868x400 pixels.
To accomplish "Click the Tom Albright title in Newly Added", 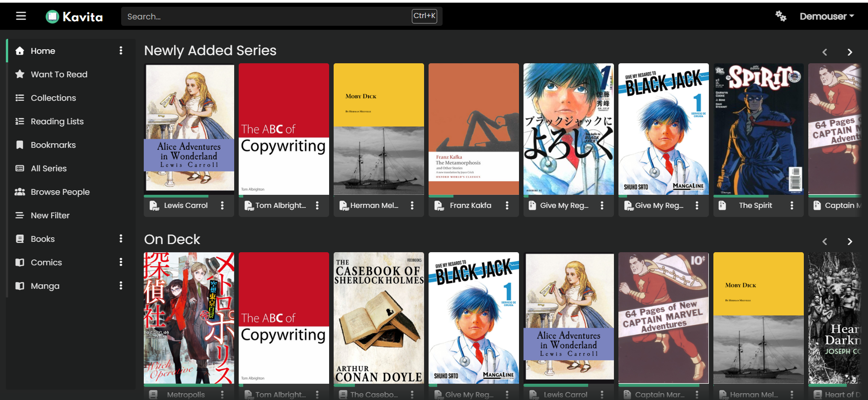I will click(x=281, y=206).
